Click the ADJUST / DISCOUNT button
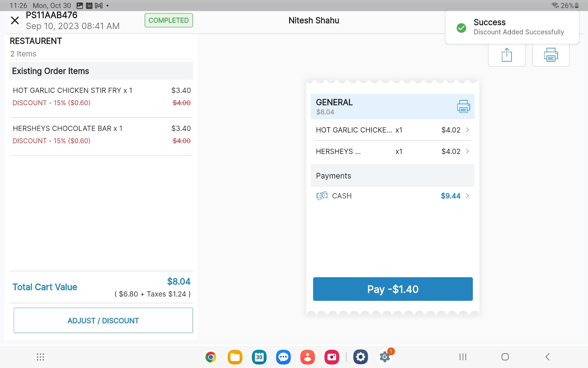Viewport: 588px width, 368px height. point(103,321)
